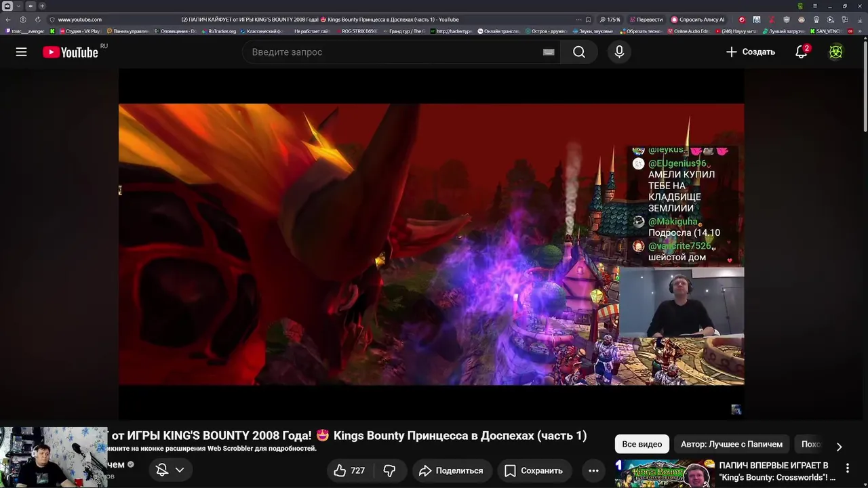Open the 175% zoom indicator
The width and height of the screenshot is (868, 488).
(x=610, y=20)
